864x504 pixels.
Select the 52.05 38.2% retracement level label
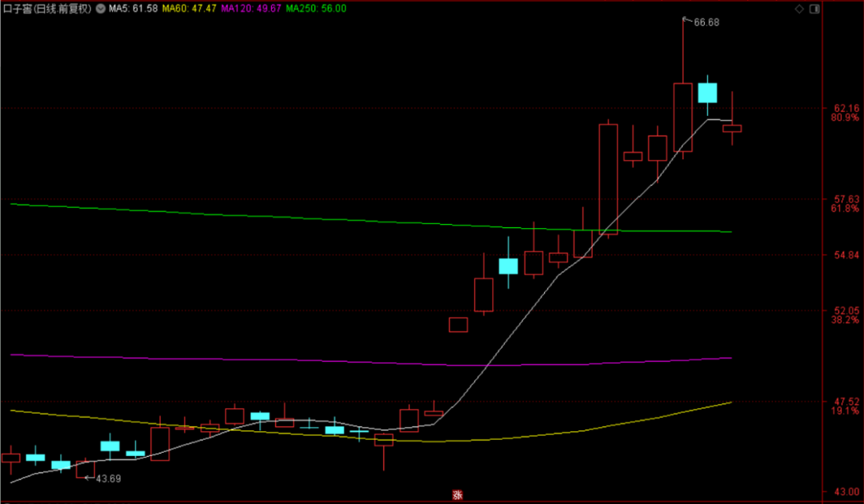pyautogui.click(x=846, y=315)
